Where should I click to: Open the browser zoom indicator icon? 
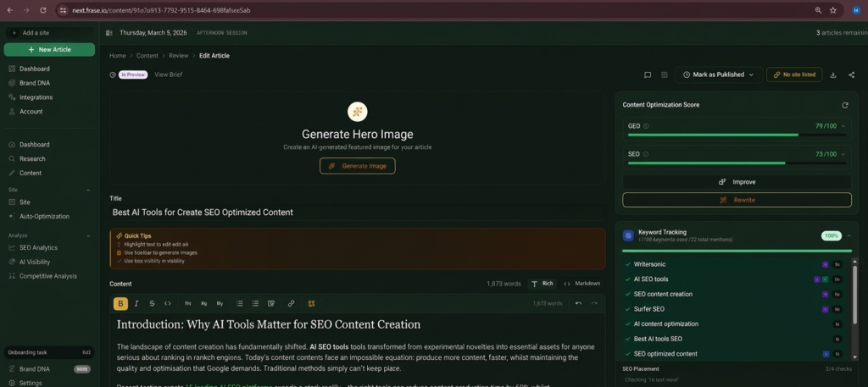[x=818, y=10]
